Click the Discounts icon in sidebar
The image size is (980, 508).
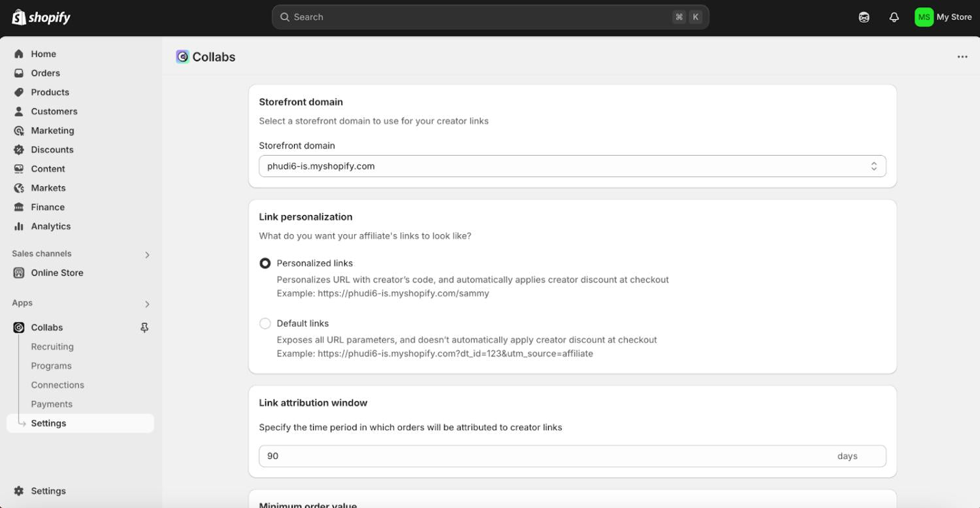19,150
